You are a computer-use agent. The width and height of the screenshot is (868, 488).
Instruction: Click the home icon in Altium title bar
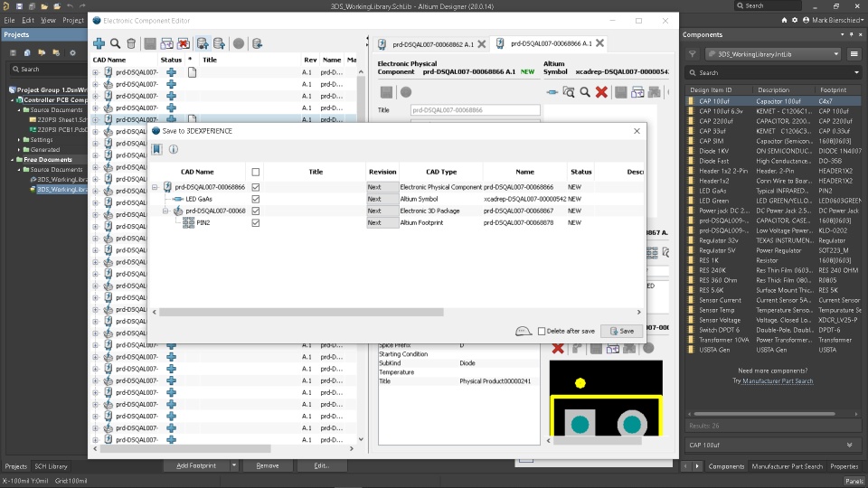pyautogui.click(x=784, y=20)
